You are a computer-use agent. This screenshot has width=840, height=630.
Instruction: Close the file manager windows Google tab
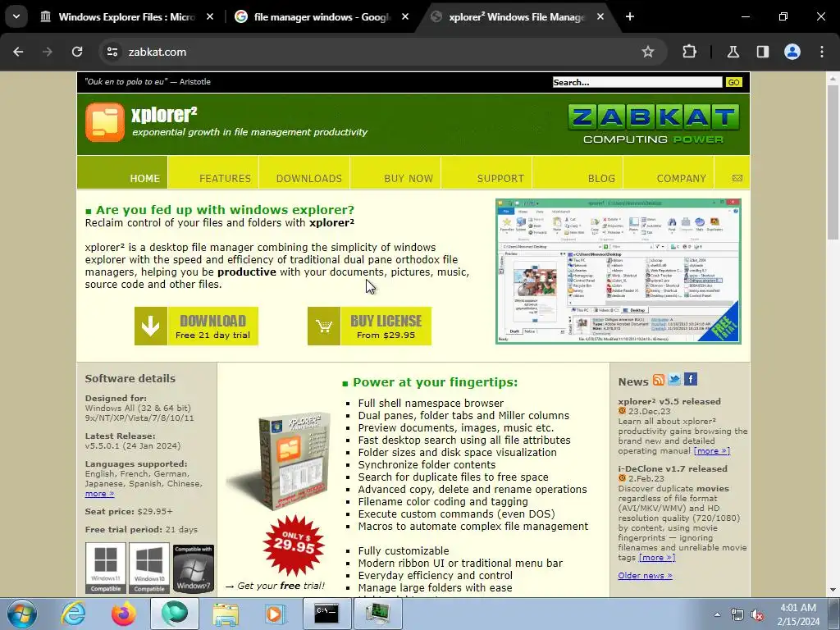pos(405,16)
